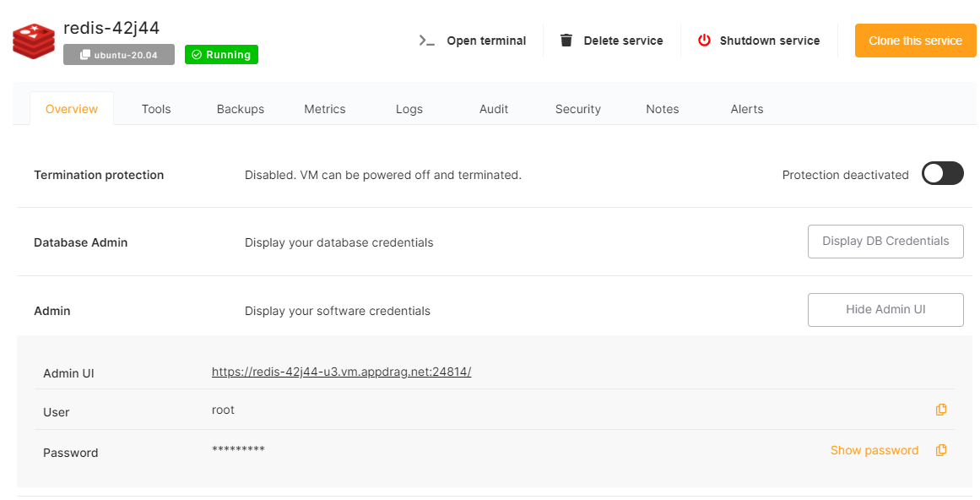This screenshot has width=980, height=500.
Task: Click the red power icon for shutdown
Action: 704,41
